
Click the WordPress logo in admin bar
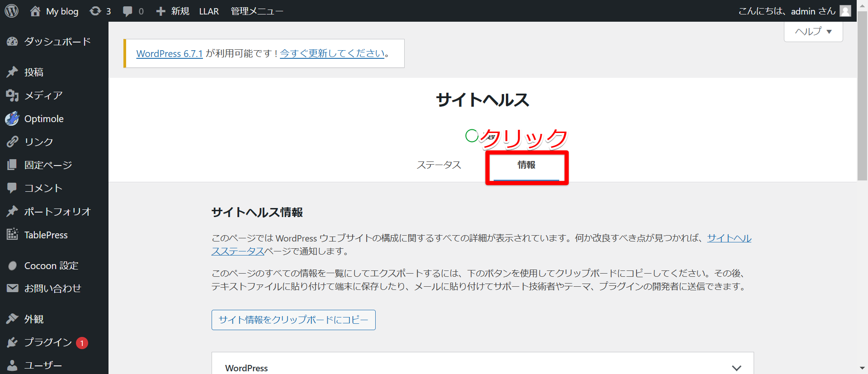(11, 11)
